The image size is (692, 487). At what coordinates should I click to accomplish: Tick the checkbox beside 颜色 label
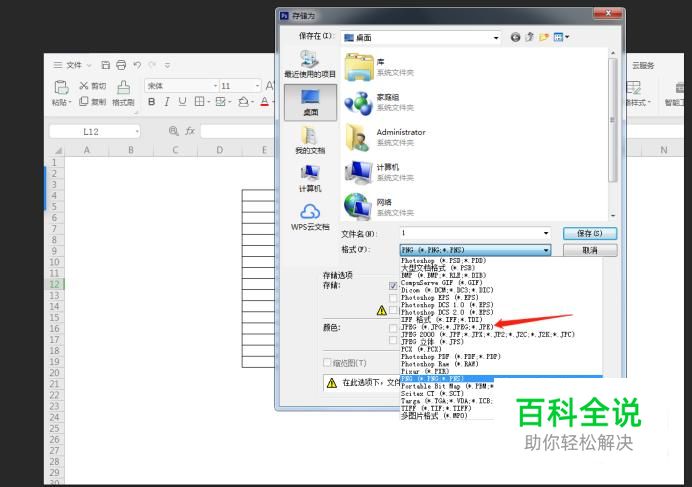[x=393, y=328]
